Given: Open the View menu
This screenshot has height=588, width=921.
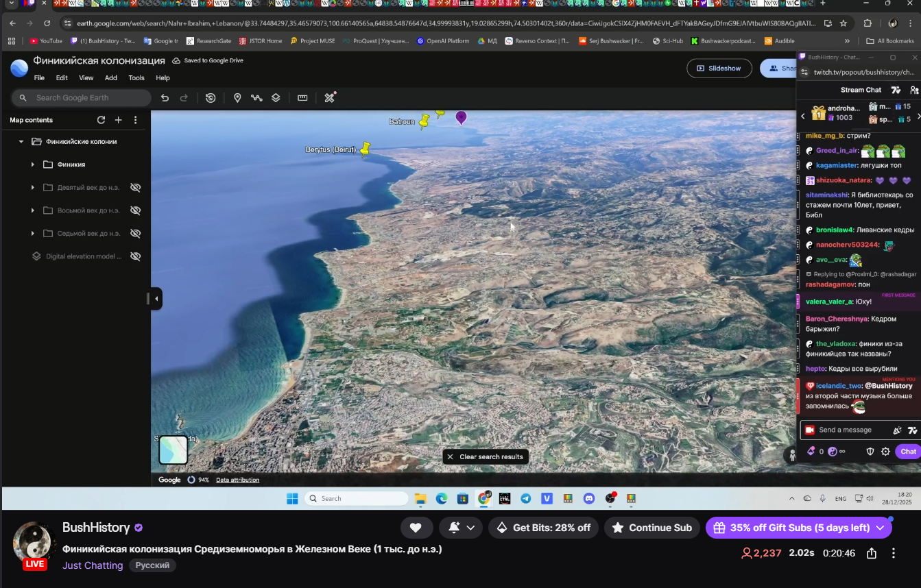Looking at the screenshot, I should pos(86,78).
